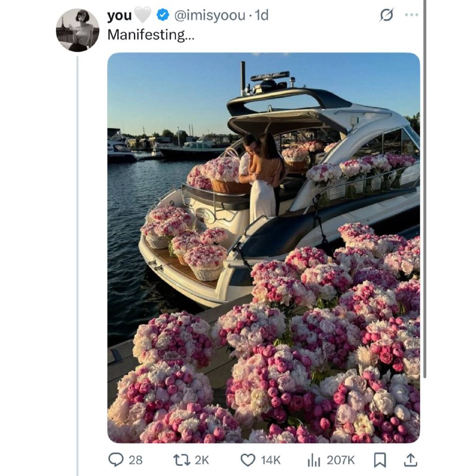Click the reply speech bubble icon

click(116, 460)
